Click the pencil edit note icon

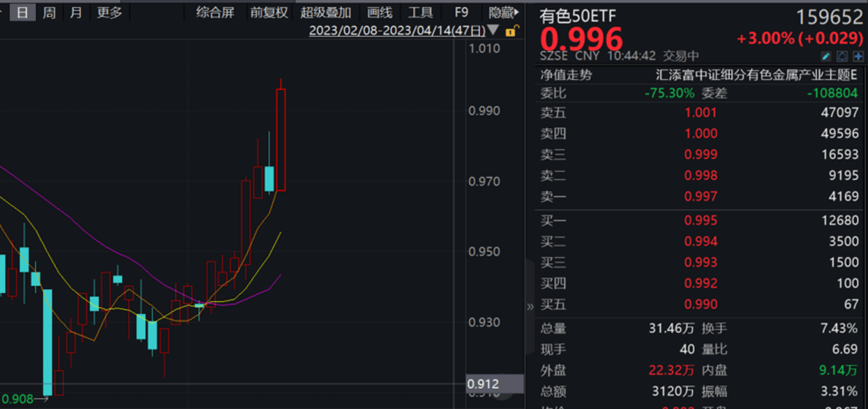pos(826,57)
